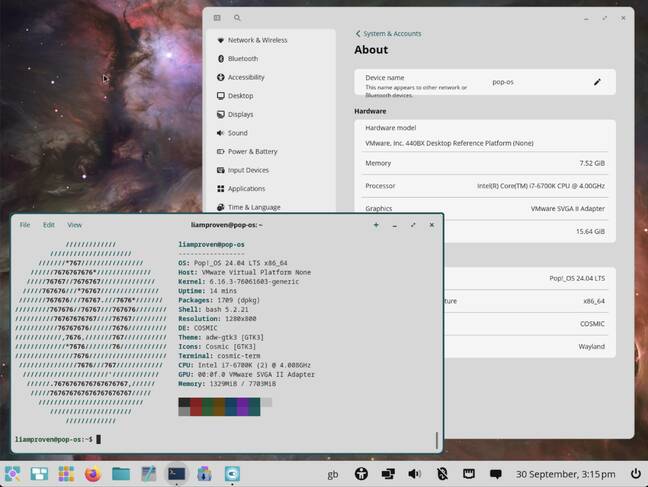Click the Sound speaker sidebar icon

point(221,133)
